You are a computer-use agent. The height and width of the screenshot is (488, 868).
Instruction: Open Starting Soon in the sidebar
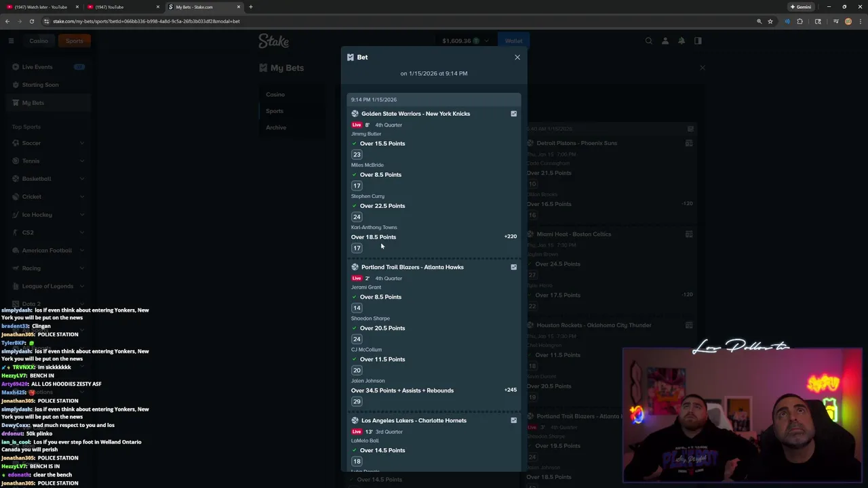pyautogui.click(x=47, y=85)
